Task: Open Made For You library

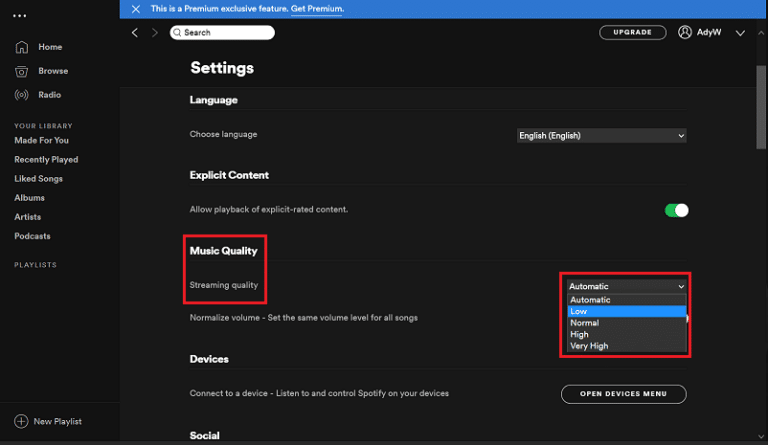Action: click(41, 141)
